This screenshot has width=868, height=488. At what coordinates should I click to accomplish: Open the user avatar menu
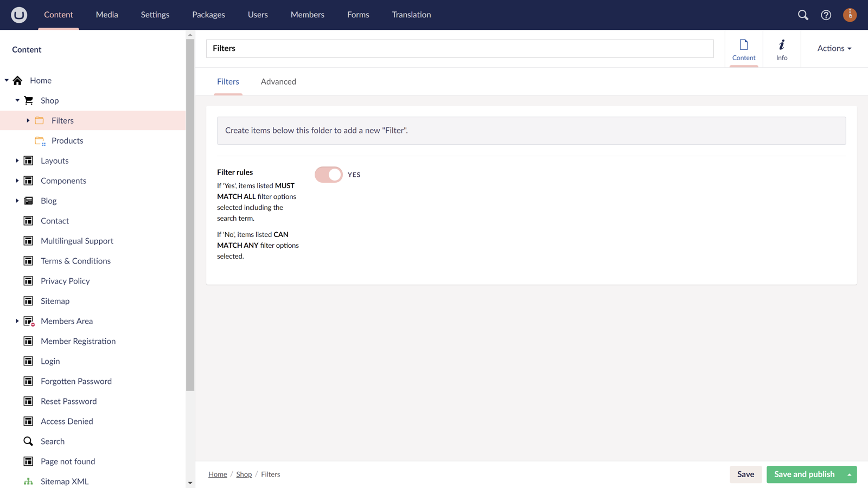850,15
